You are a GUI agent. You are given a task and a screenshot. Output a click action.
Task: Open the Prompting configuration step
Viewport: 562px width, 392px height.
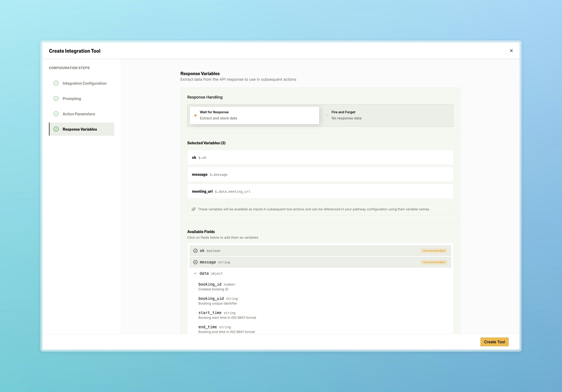pyautogui.click(x=72, y=98)
